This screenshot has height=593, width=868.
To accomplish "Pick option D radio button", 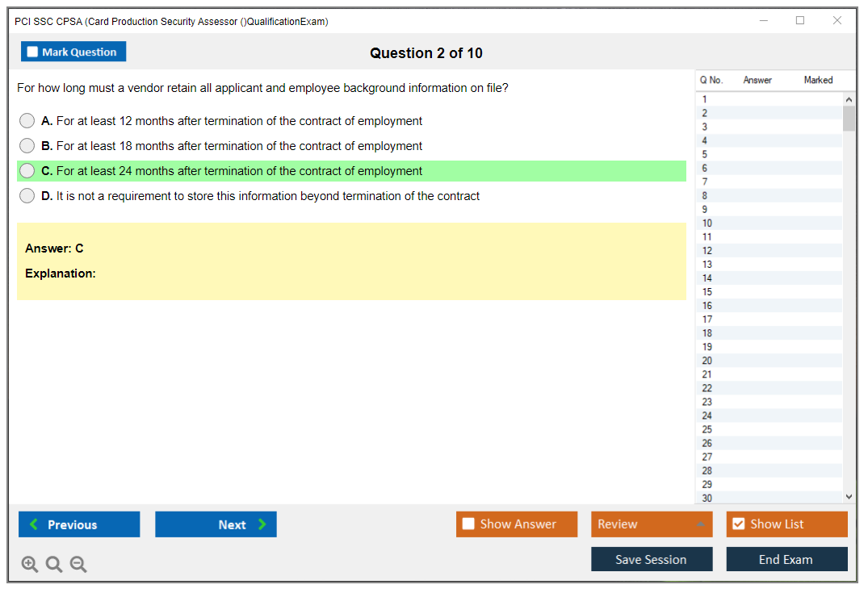I will point(27,196).
